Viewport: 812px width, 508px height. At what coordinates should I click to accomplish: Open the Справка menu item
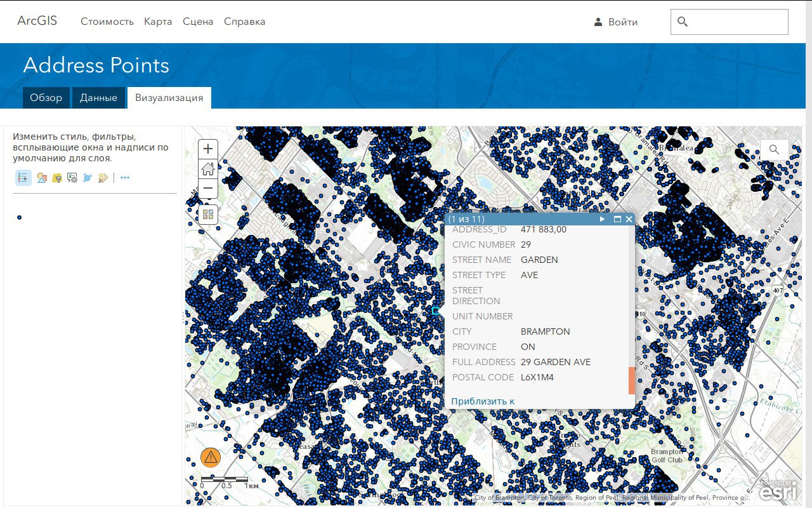[245, 22]
